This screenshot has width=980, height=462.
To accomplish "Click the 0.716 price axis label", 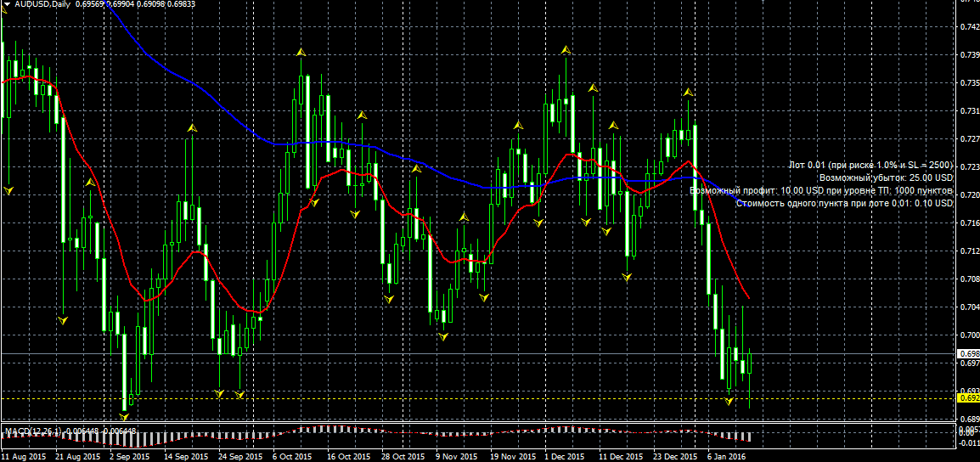I will (969, 223).
